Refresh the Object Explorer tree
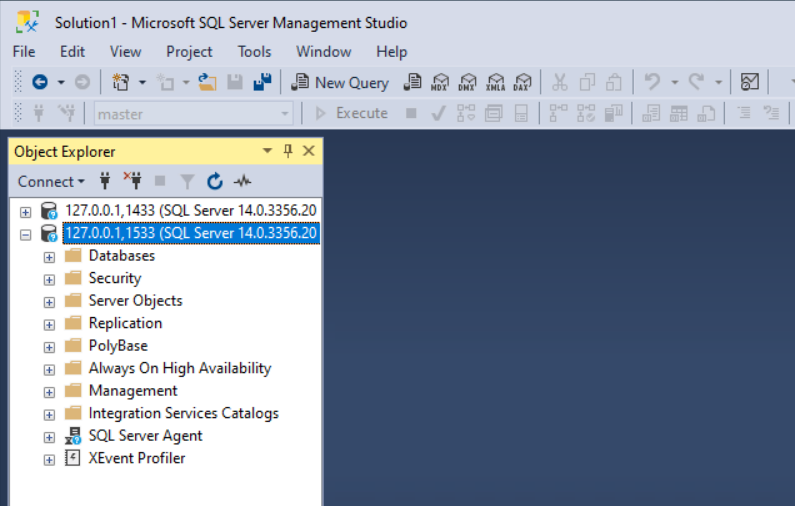Image resolution: width=795 pixels, height=506 pixels. click(214, 181)
